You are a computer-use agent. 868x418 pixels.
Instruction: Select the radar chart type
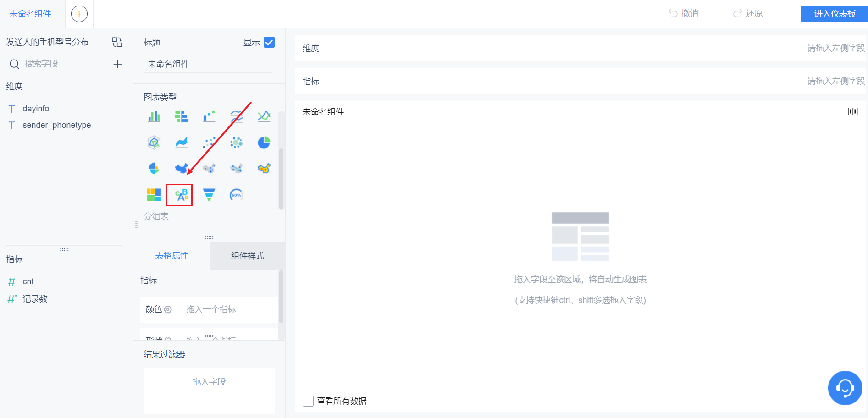point(154,142)
